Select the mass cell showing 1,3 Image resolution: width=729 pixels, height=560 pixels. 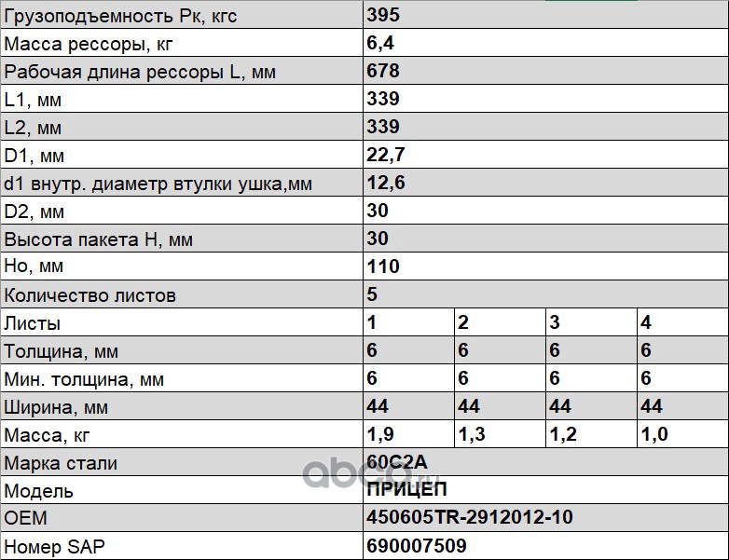click(x=471, y=434)
